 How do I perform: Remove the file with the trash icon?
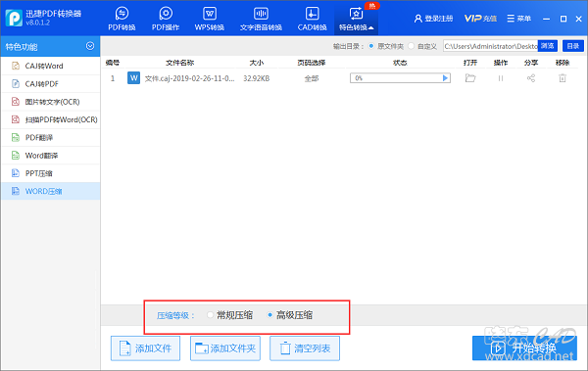[563, 78]
